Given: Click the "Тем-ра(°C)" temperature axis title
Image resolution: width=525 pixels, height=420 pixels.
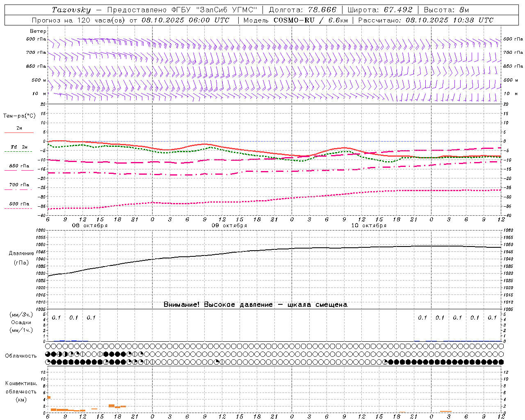Looking at the screenshot, I should pyautogui.click(x=19, y=116).
